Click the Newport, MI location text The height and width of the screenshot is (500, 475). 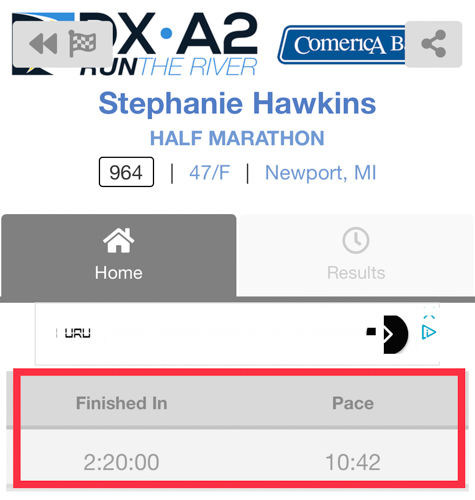pyautogui.click(x=320, y=173)
